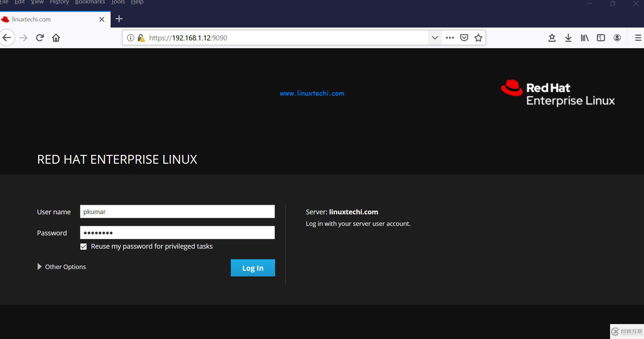Reload the current page
This screenshot has width=644, height=339.
40,38
